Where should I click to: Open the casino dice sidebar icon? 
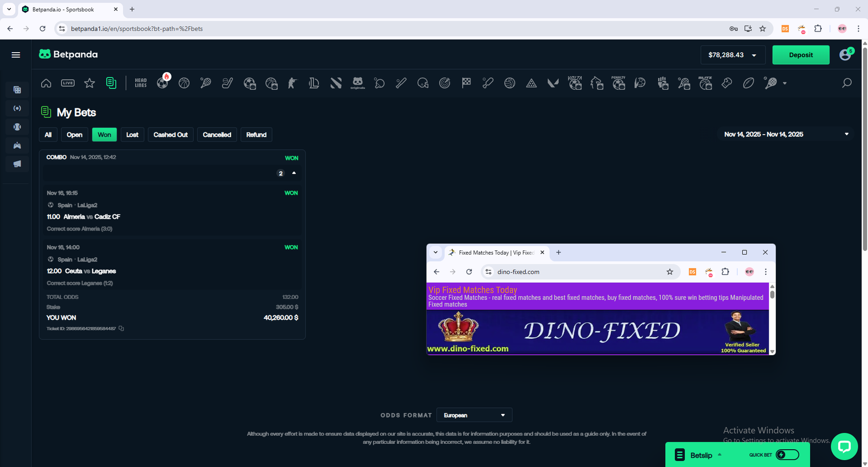(17, 90)
